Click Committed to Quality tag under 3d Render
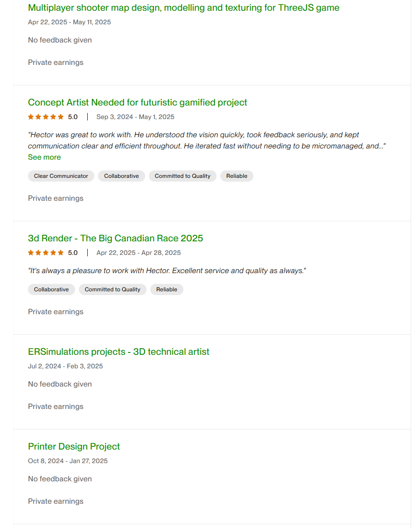Image resolution: width=420 pixels, height=528 pixels. click(x=112, y=289)
